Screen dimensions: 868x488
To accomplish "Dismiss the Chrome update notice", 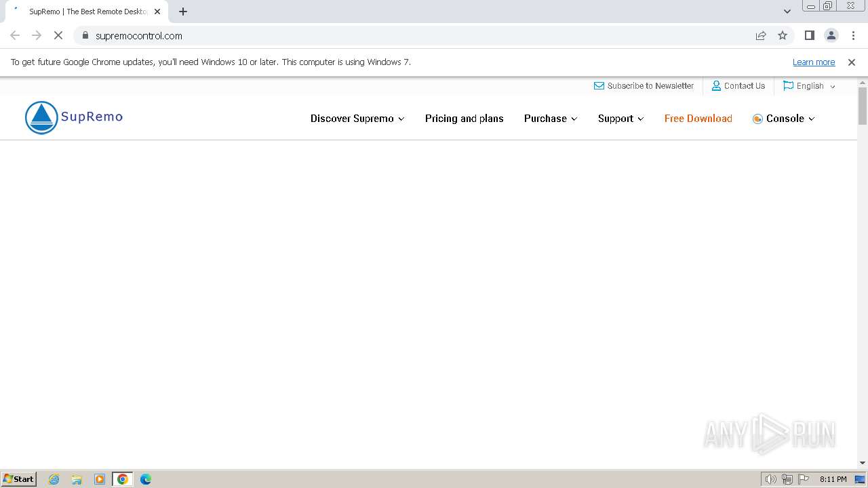I will tap(852, 62).
